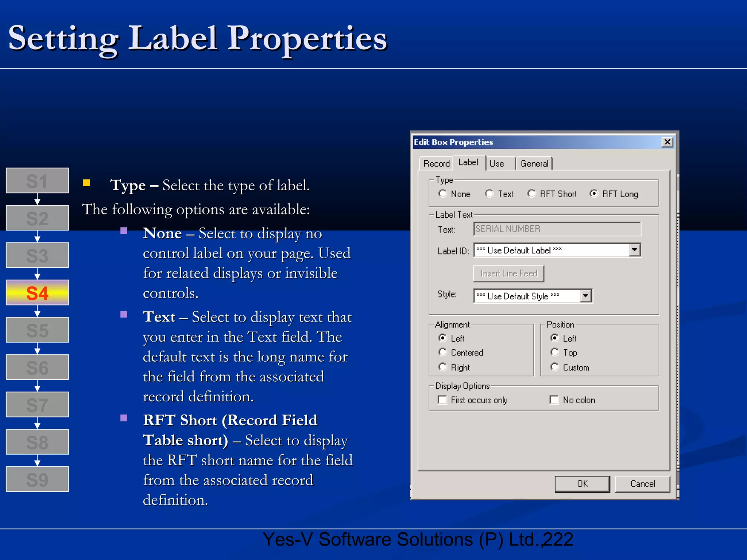747x560 pixels.
Task: Go to step S1 box
Action: 37,180
